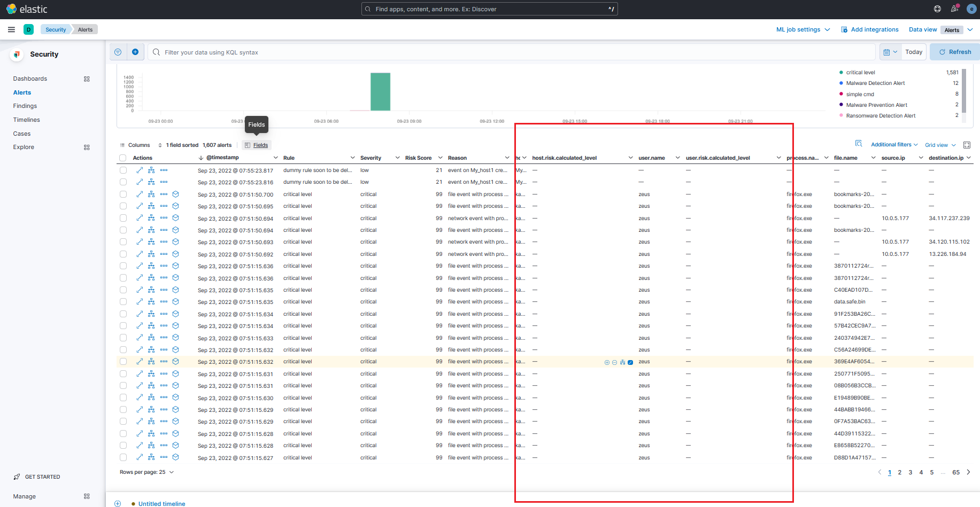Viewport: 980px width, 507px height.
Task: Select the Security breadcrumb tab
Action: tap(55, 29)
